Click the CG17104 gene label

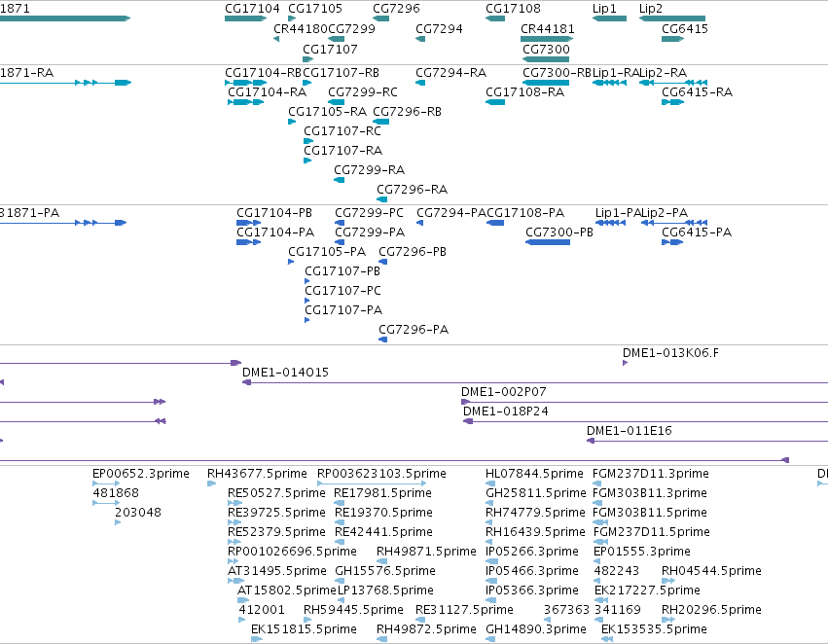coord(252,9)
